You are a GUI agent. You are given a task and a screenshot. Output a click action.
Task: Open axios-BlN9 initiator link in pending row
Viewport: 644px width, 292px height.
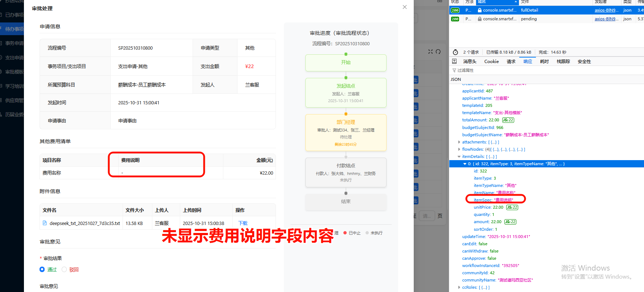[606, 19]
